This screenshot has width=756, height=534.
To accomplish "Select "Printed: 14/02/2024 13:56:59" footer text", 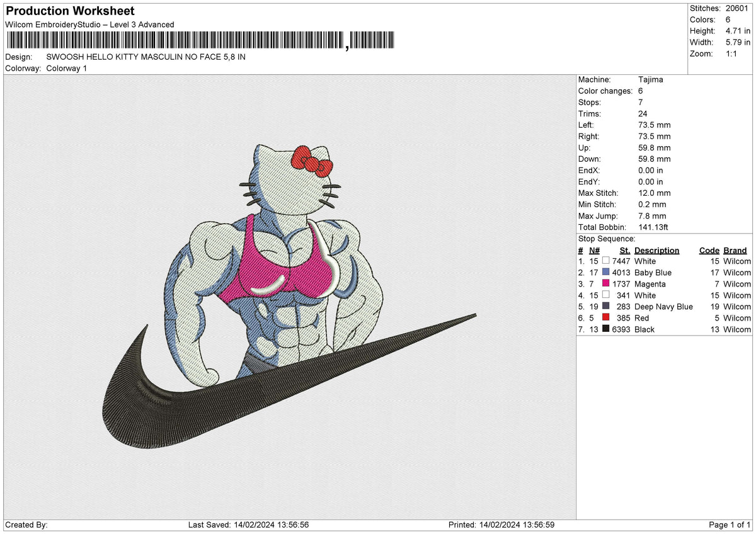I will click(501, 525).
